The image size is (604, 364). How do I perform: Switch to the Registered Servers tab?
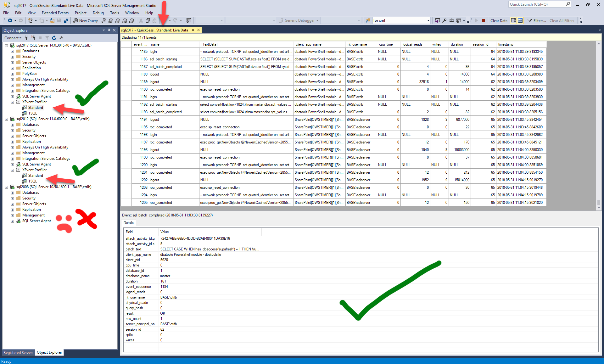tap(18, 352)
